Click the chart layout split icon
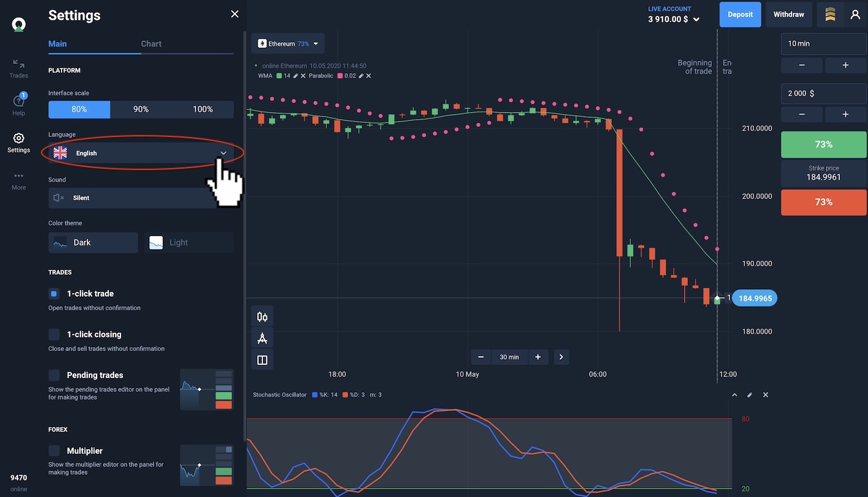Screen dimensions: 868x497 (262, 360)
